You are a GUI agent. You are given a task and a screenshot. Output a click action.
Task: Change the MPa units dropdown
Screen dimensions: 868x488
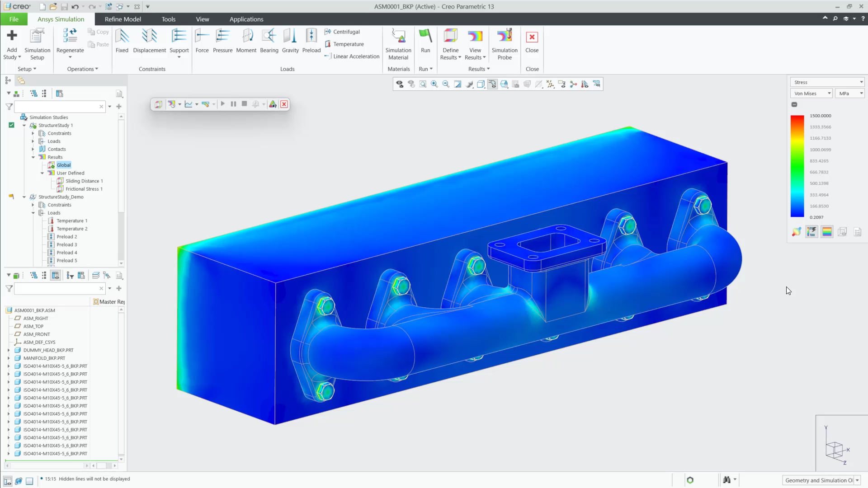pyautogui.click(x=850, y=94)
